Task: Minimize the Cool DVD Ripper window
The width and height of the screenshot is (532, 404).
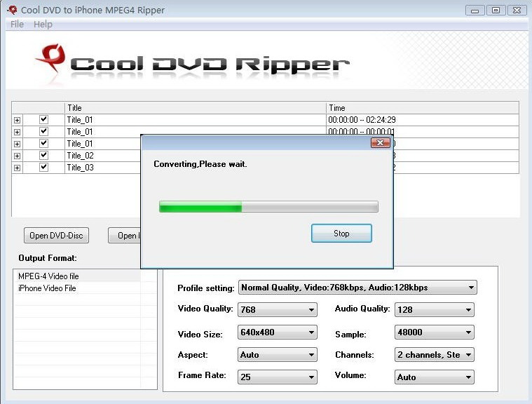Action: tap(475, 11)
